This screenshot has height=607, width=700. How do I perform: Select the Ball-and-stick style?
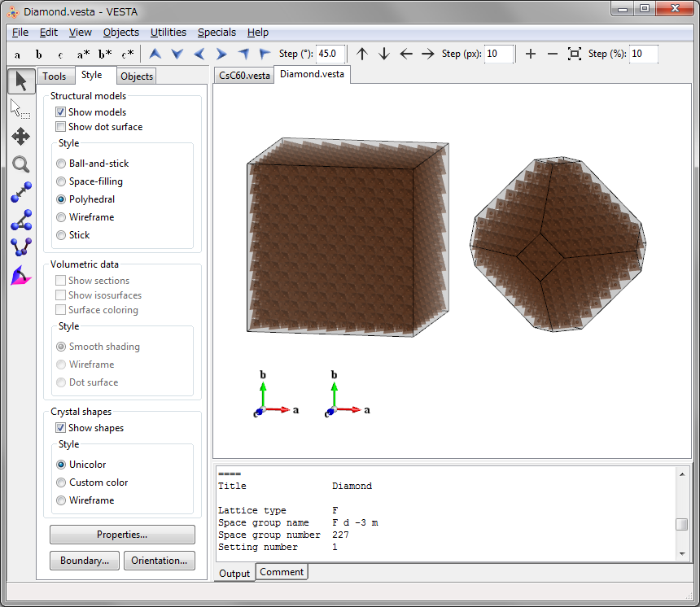coord(61,164)
